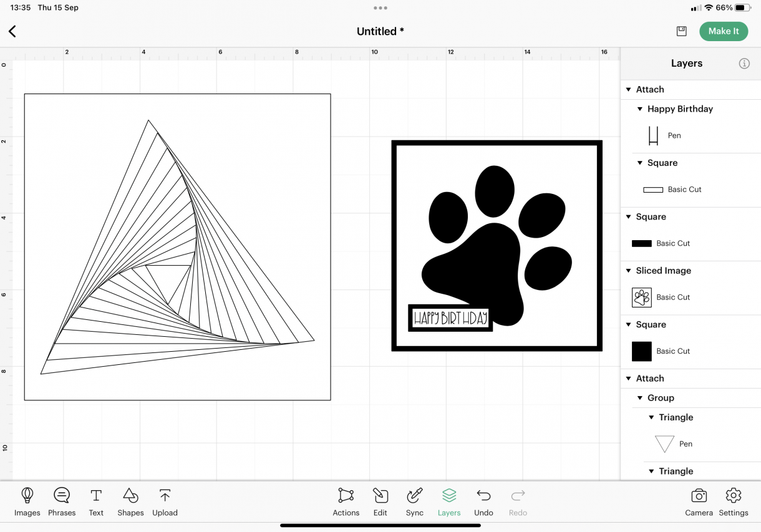
Task: Check the battery indicator
Action: click(742, 8)
